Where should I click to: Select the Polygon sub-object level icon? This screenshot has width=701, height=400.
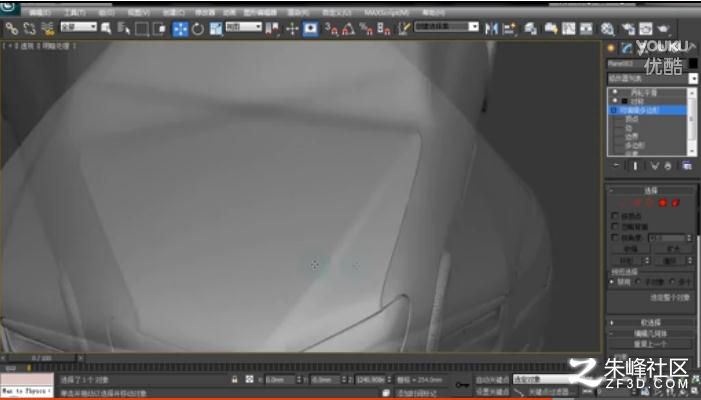click(663, 203)
